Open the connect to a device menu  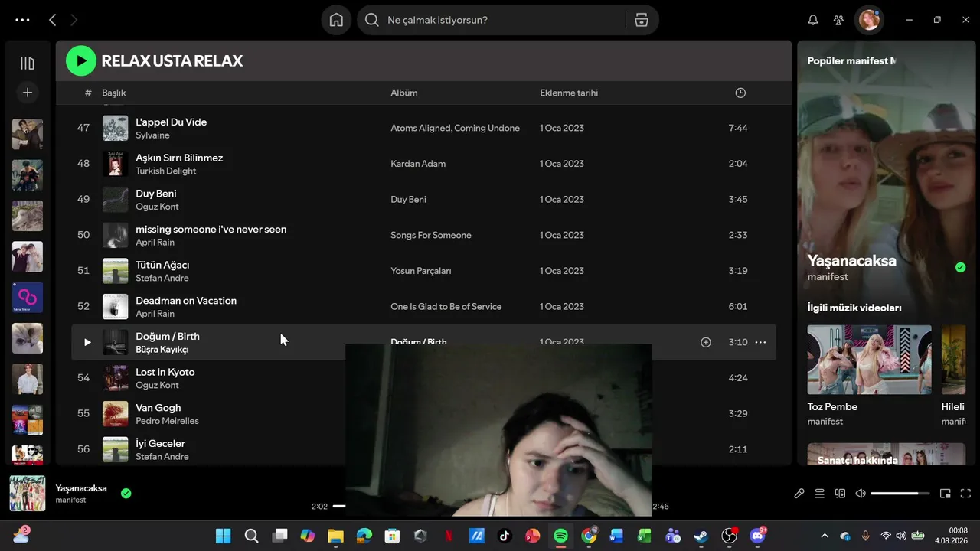pyautogui.click(x=840, y=494)
